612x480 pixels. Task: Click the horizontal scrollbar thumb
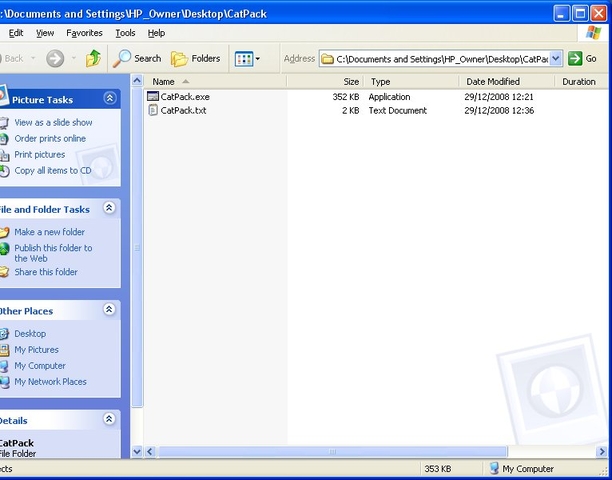[332, 452]
